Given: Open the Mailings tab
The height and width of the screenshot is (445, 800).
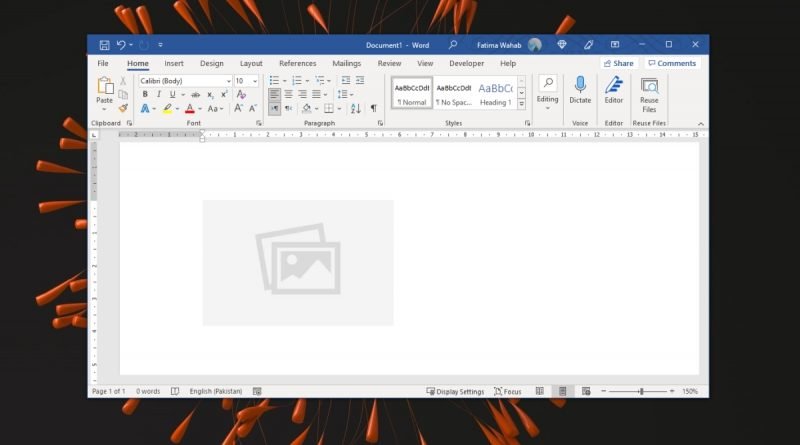Looking at the screenshot, I should 346,63.
